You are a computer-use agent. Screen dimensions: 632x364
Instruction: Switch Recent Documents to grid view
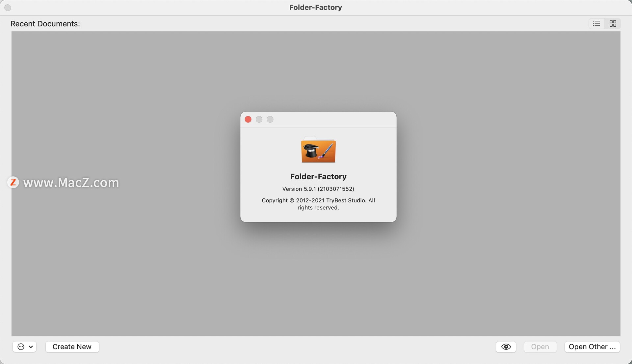613,23
